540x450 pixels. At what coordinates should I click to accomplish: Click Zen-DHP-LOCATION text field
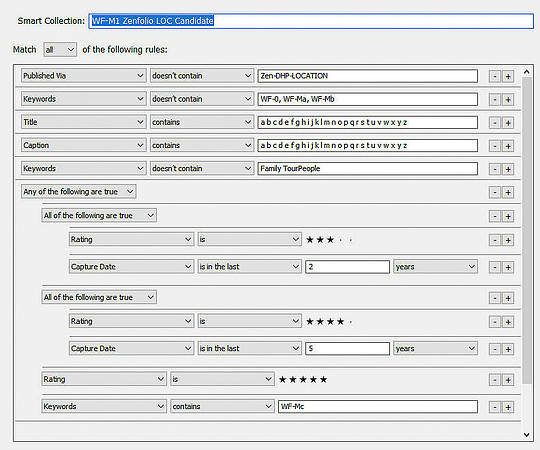click(x=367, y=76)
